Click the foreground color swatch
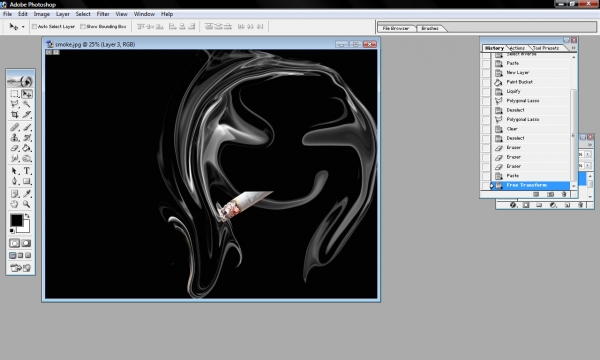The height and width of the screenshot is (360, 600). [x=16, y=220]
